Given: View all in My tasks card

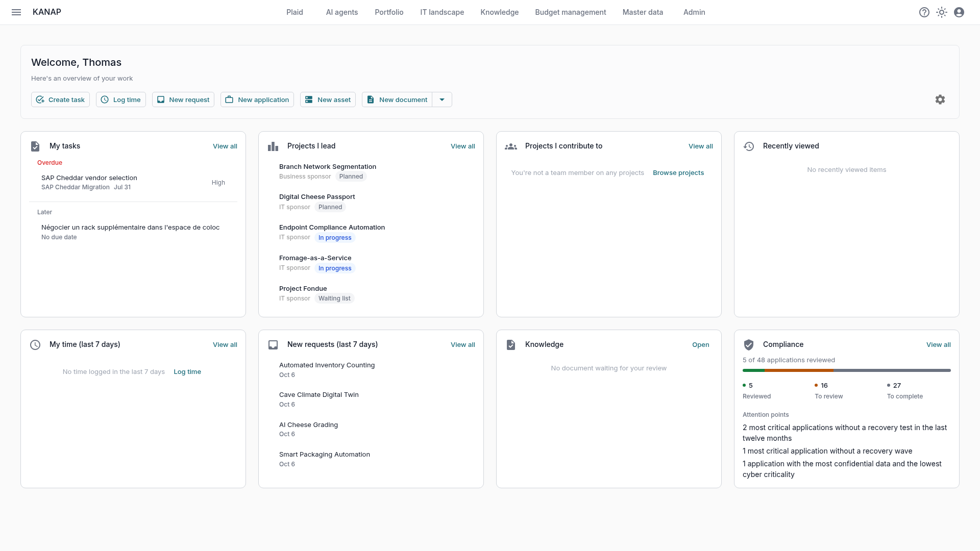Looking at the screenshot, I should (x=225, y=146).
